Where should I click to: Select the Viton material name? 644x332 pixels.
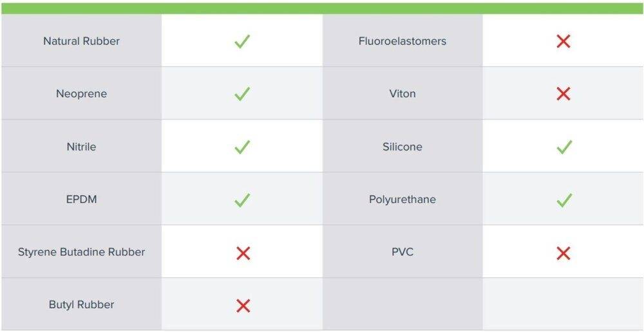click(402, 94)
